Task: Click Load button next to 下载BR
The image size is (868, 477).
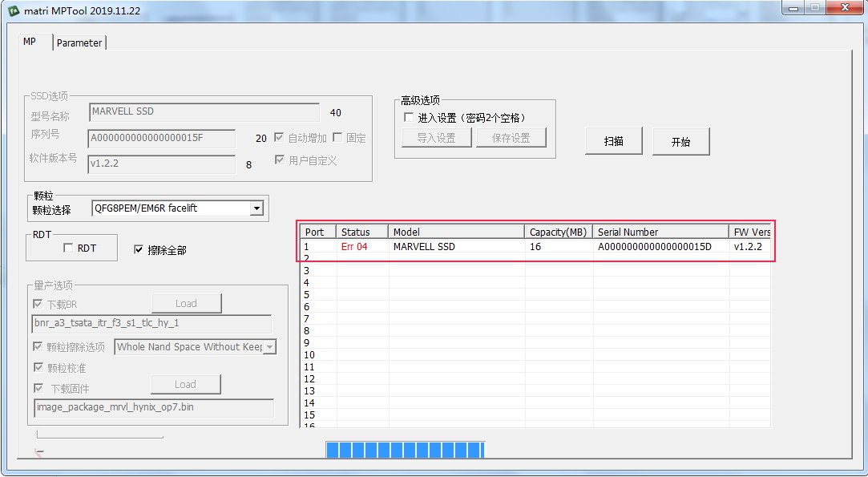Action: [x=186, y=304]
